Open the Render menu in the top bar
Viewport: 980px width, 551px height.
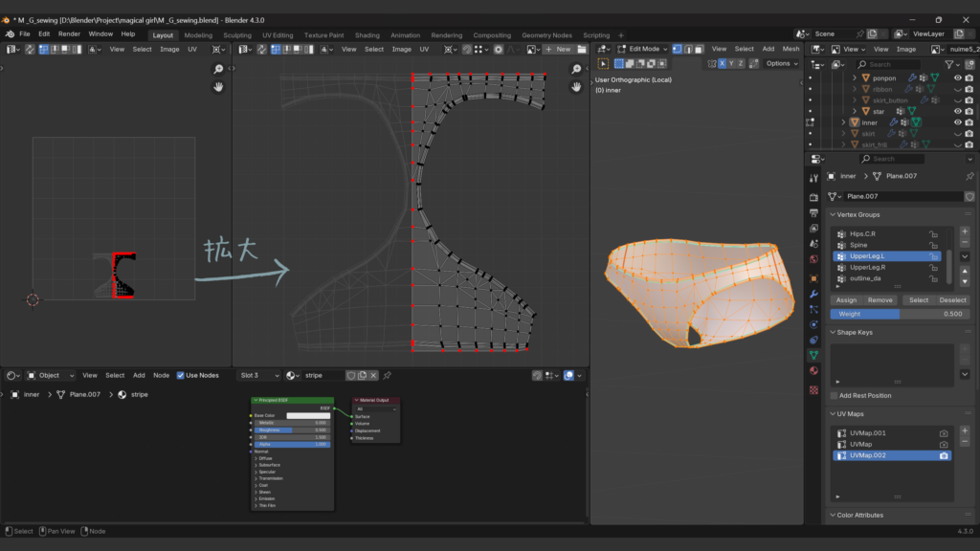69,33
